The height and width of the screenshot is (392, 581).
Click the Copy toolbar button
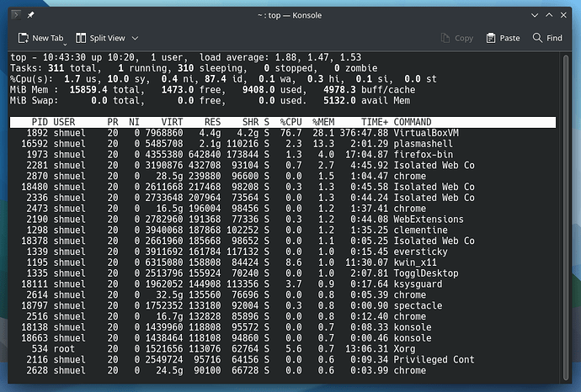point(457,38)
